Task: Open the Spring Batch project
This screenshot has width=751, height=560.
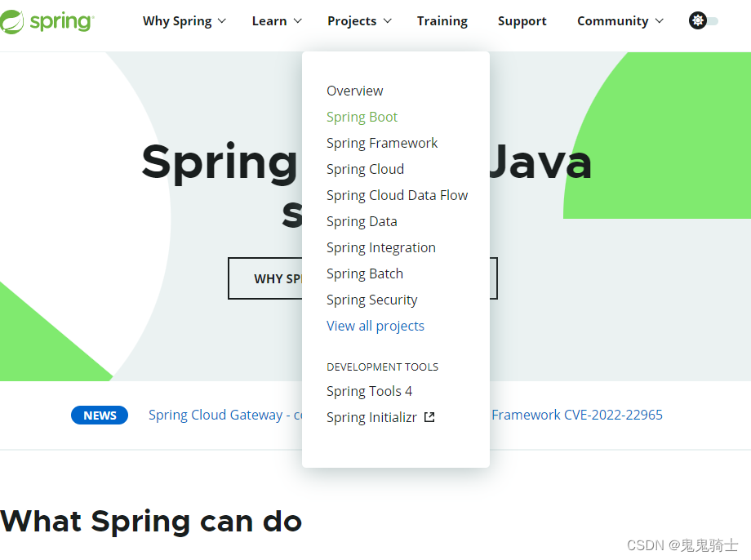Action: pos(365,273)
